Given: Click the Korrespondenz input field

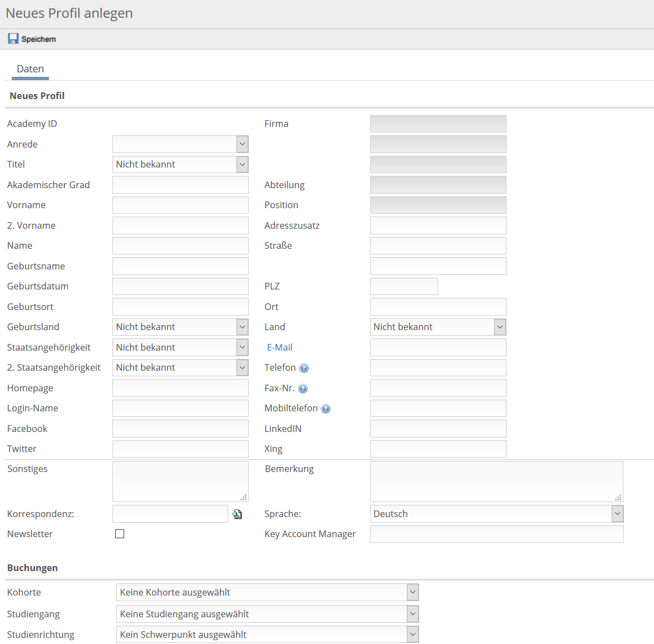Looking at the screenshot, I should coord(170,514).
